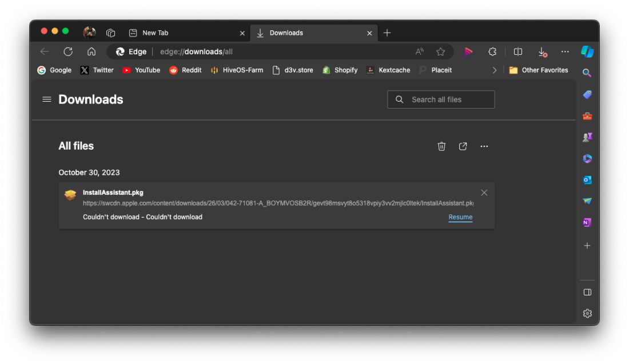Open Copilot in the Edge sidebar
The image size is (629, 364).
[587, 51]
